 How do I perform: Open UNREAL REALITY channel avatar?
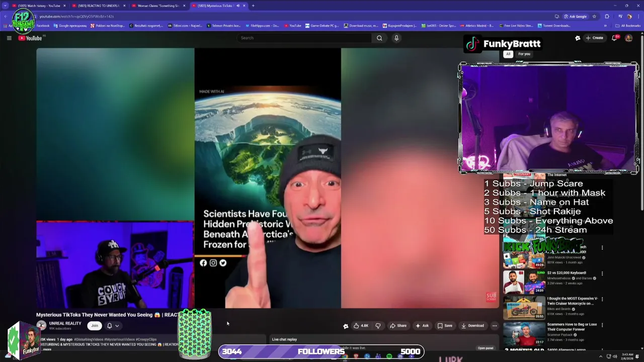41,325
